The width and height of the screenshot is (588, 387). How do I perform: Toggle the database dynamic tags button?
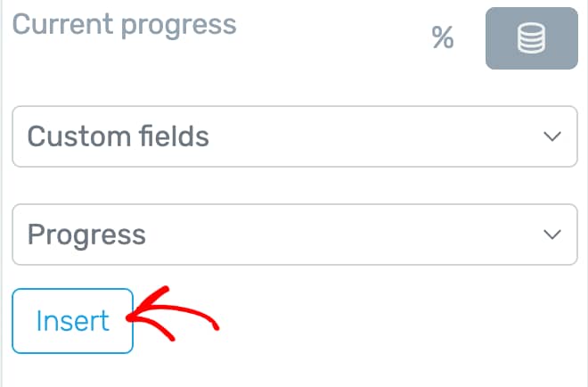tap(531, 38)
